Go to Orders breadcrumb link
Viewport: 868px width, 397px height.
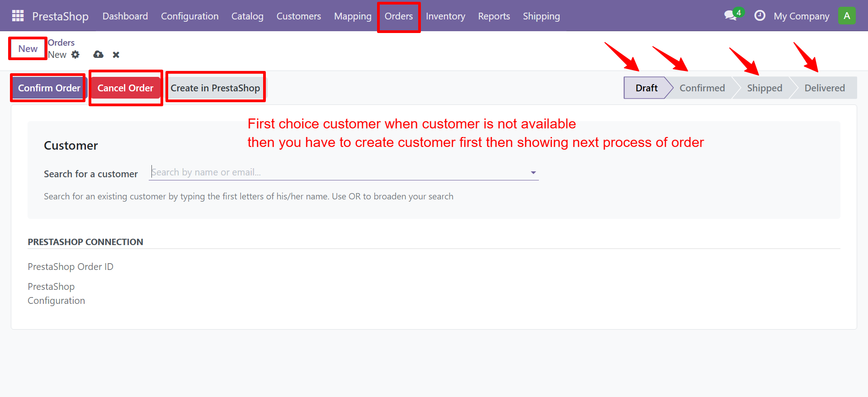(61, 43)
